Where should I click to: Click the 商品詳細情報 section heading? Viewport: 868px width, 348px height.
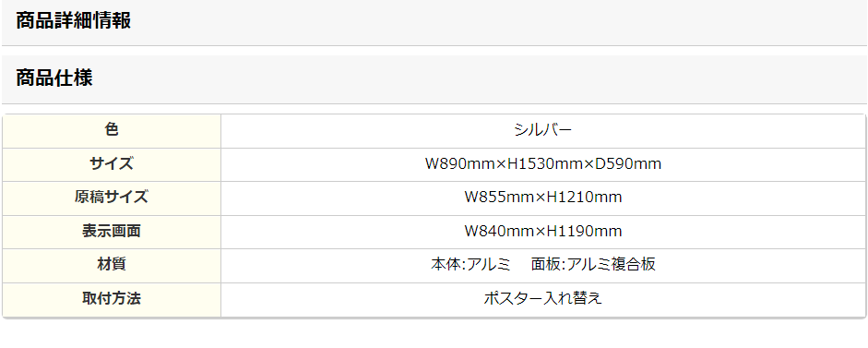coord(73,21)
